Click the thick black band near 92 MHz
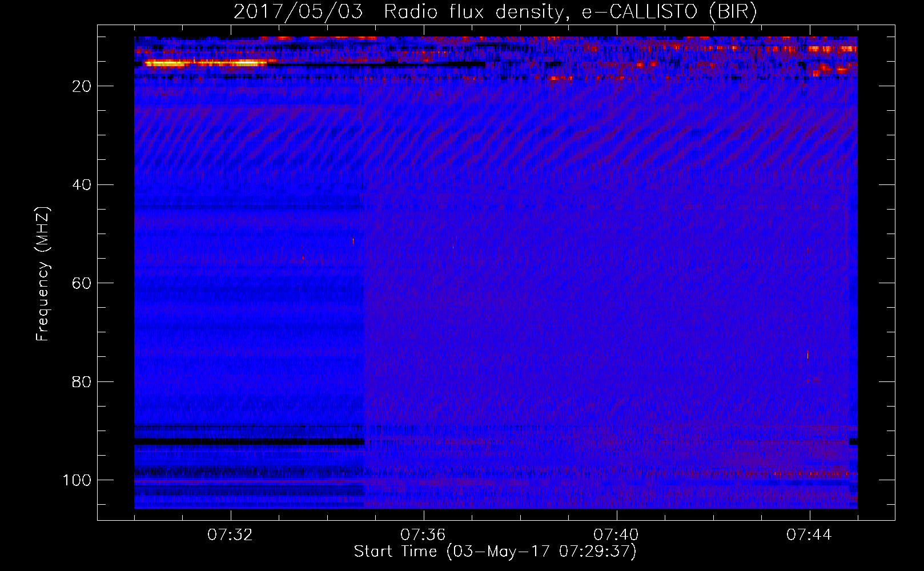924x571 pixels. click(249, 441)
